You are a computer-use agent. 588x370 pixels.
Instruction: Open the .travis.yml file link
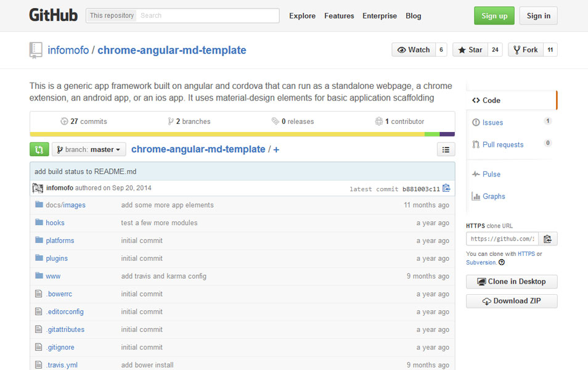click(62, 364)
